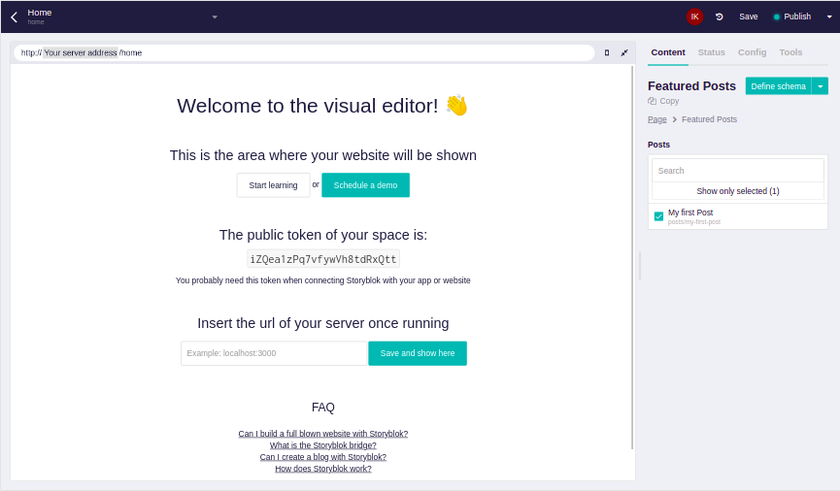Uncheck the My first Post checkbox
This screenshot has width=840, height=491.
pyautogui.click(x=658, y=216)
